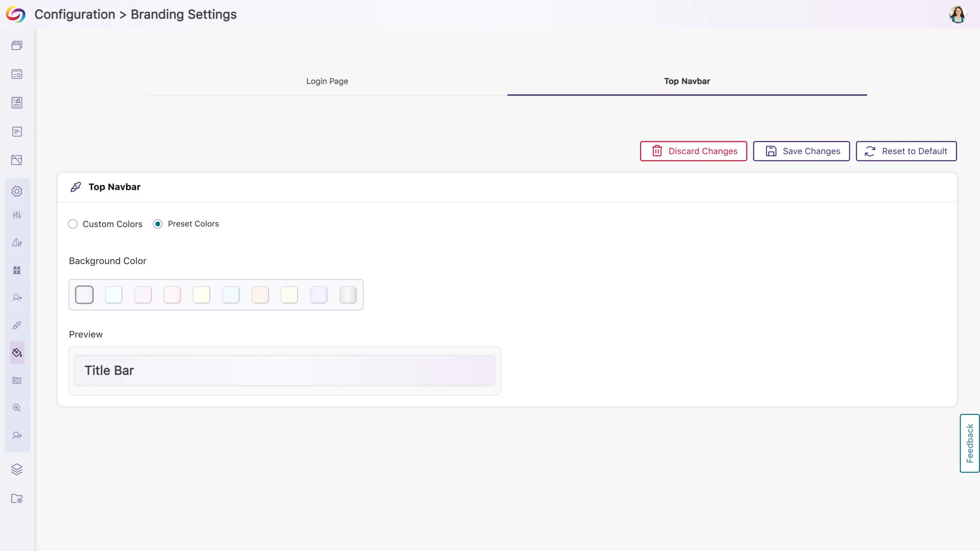
Task: Open the vertical Feedback tab
Action: pos(969,443)
